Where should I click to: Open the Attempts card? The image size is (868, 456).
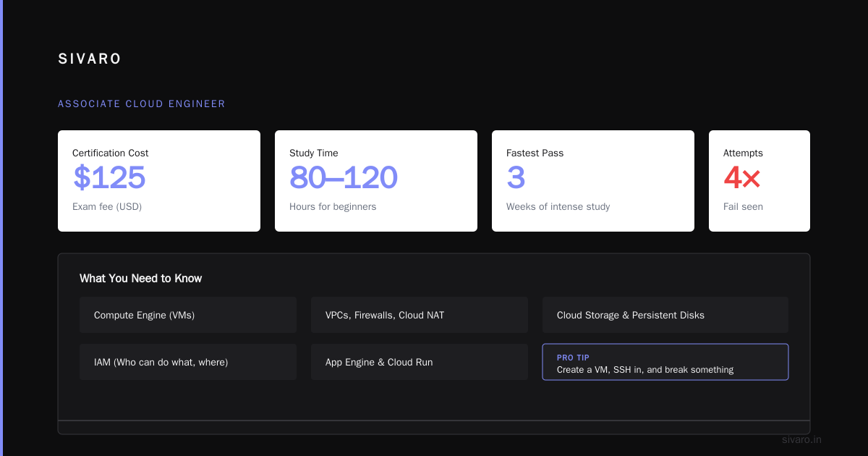[759, 181]
